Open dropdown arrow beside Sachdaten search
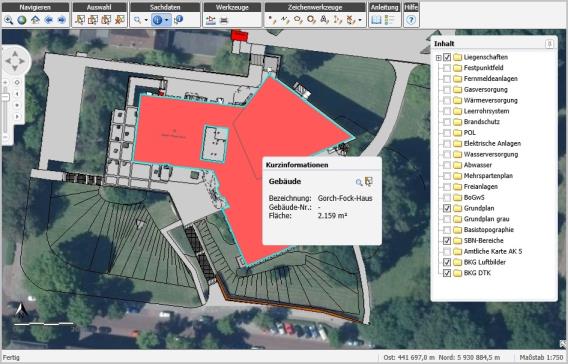The width and height of the screenshot is (568, 364). pyautogui.click(x=146, y=20)
